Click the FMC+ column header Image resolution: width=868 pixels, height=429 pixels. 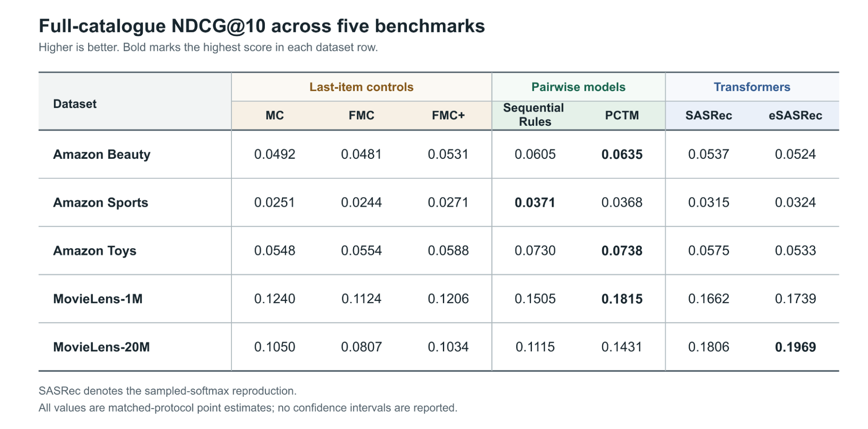448,115
